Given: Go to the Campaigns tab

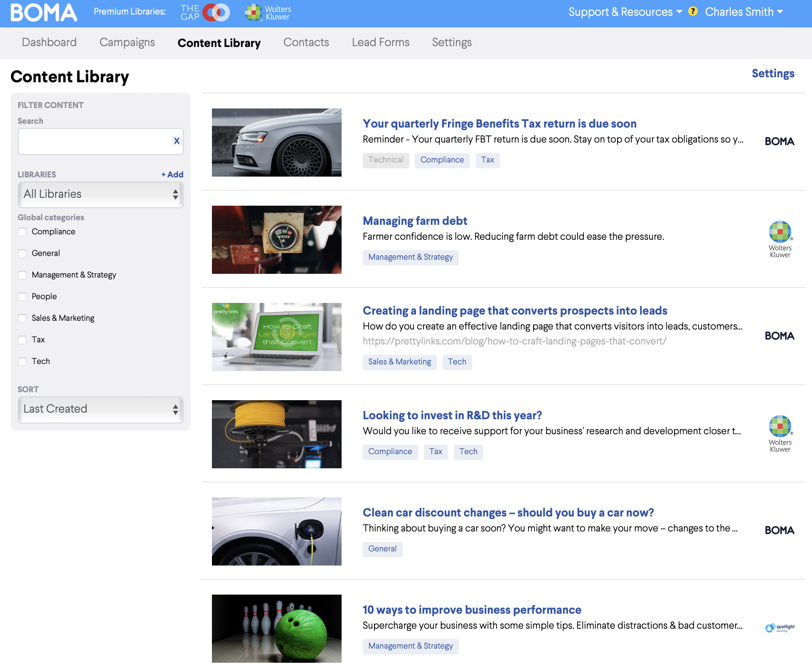Looking at the screenshot, I should point(127,42).
